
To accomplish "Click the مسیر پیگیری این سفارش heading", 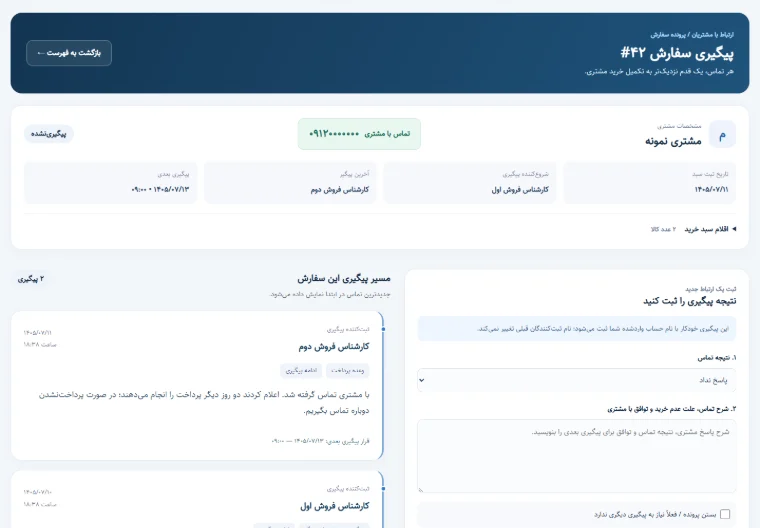I will pyautogui.click(x=344, y=279).
